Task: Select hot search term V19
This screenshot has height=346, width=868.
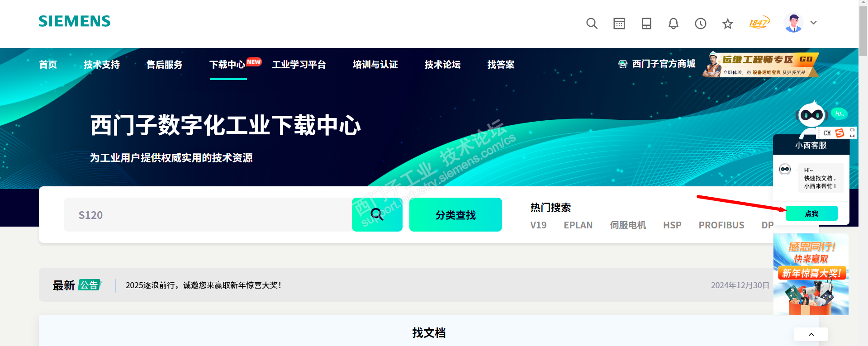Action: pos(538,225)
